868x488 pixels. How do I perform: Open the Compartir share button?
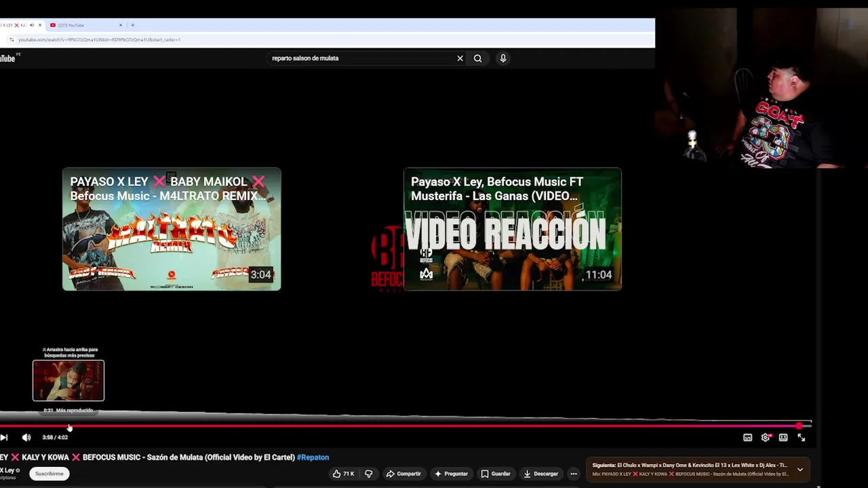click(403, 474)
